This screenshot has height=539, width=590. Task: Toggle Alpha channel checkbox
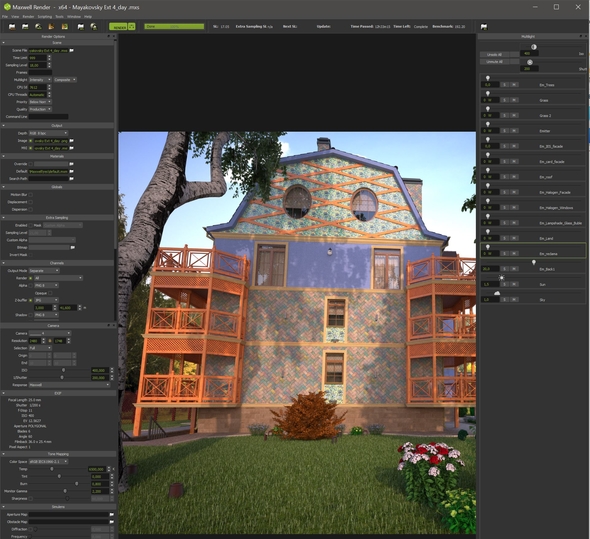[x=30, y=285]
